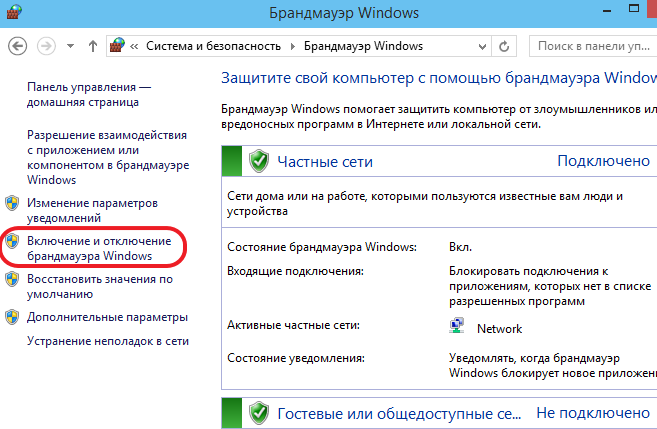Click the firewall icon in title bar
657x429 pixels.
click(14, 12)
